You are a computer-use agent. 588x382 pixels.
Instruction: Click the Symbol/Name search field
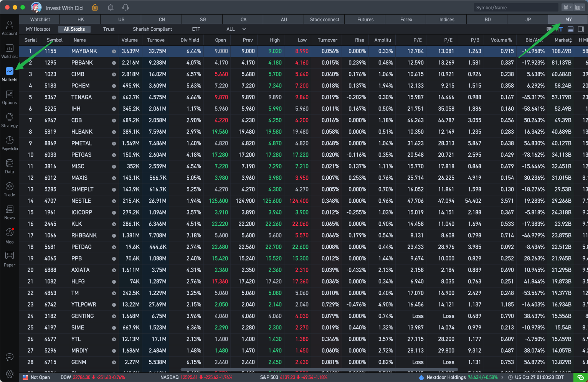pos(516,7)
